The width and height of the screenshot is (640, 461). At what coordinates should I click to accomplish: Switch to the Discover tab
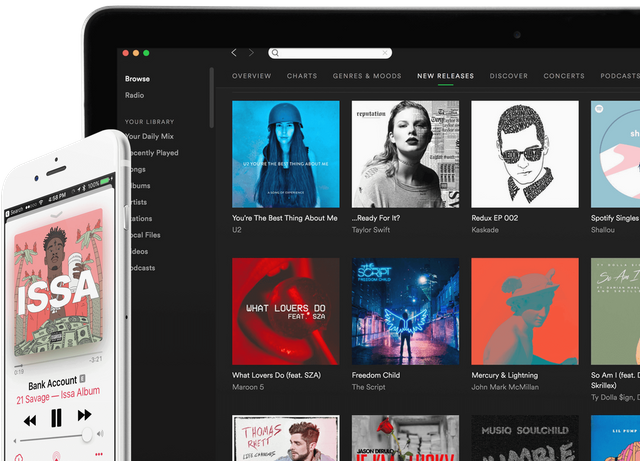[509, 76]
